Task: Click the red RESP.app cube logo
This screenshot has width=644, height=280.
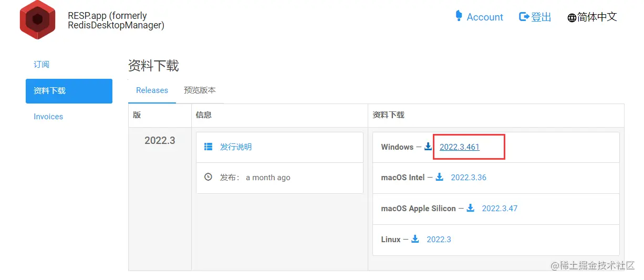Action: 37,19
